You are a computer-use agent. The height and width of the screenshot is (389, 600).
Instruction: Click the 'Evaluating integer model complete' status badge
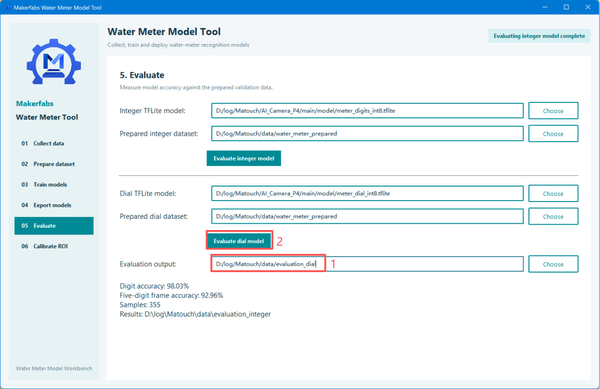(539, 36)
